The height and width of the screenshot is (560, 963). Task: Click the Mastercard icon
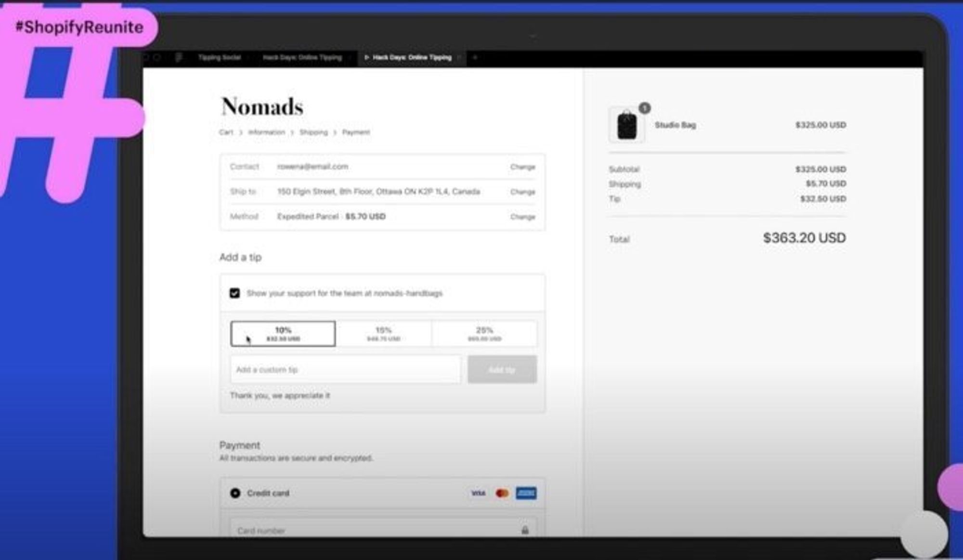502,493
